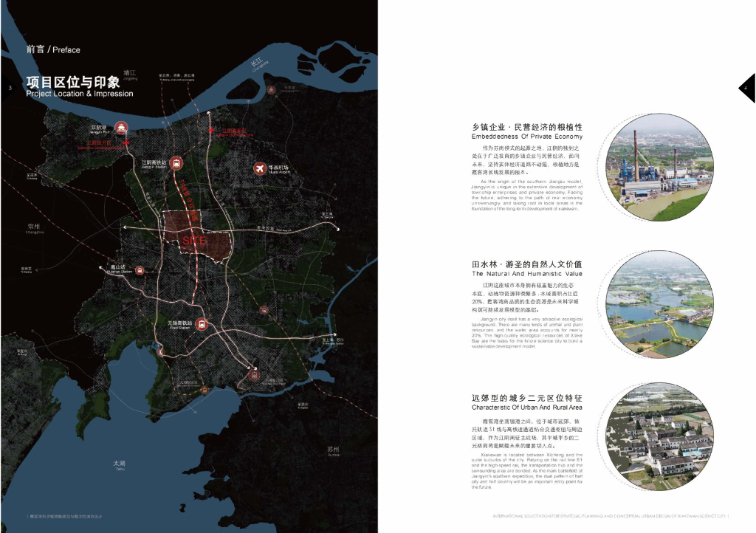Click the faded Zhangjiagang port ship icon
The width and height of the screenshot is (756, 533).
click(271, 89)
